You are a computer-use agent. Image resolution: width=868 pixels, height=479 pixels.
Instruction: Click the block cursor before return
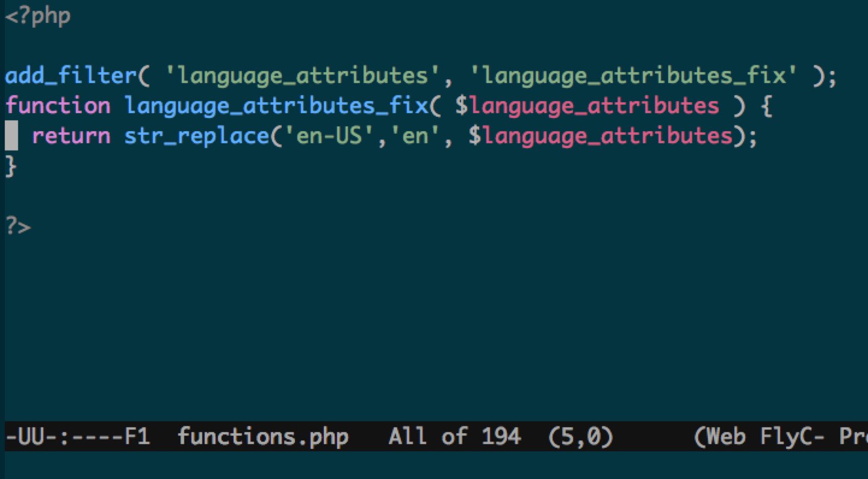tap(11, 137)
